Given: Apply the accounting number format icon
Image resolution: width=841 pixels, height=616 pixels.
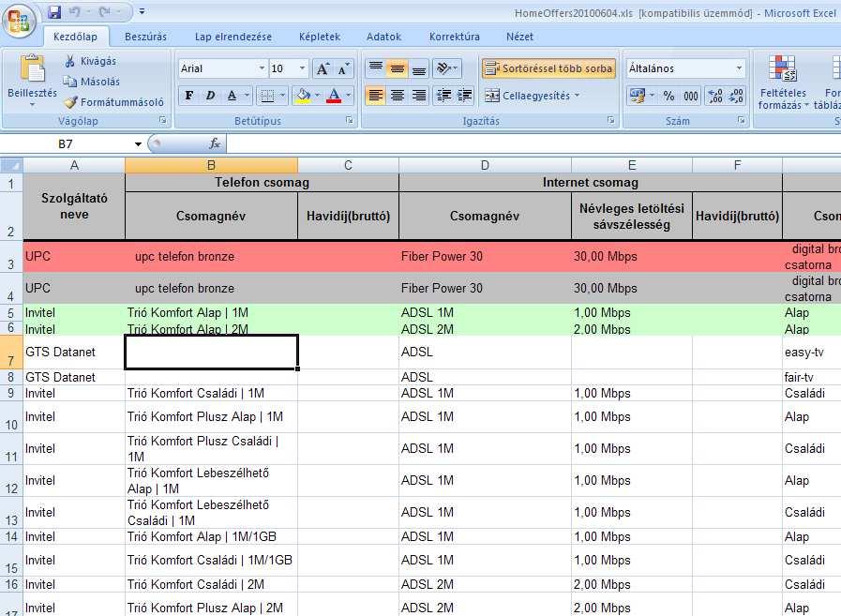Looking at the screenshot, I should click(638, 96).
